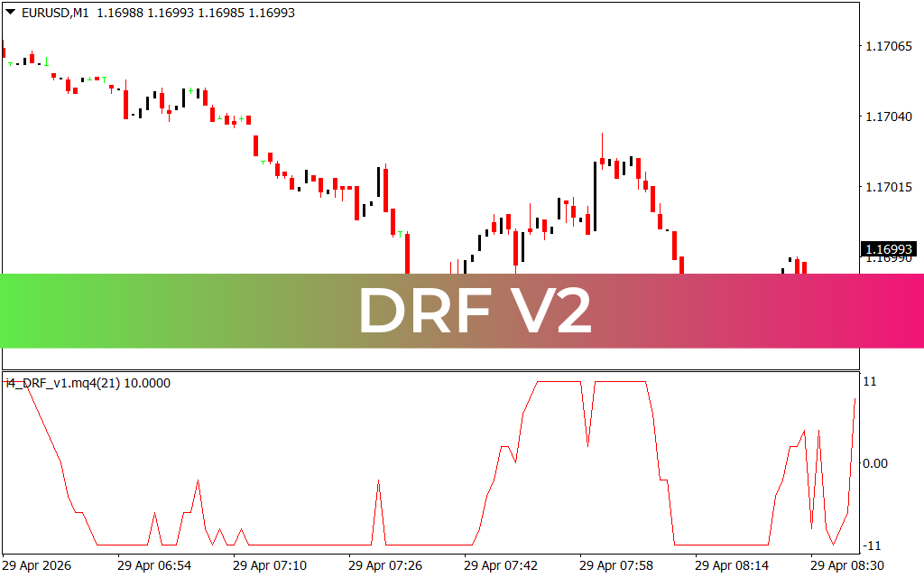Click the current price label 1.16993
The image size is (924, 578).
pyautogui.click(x=889, y=249)
